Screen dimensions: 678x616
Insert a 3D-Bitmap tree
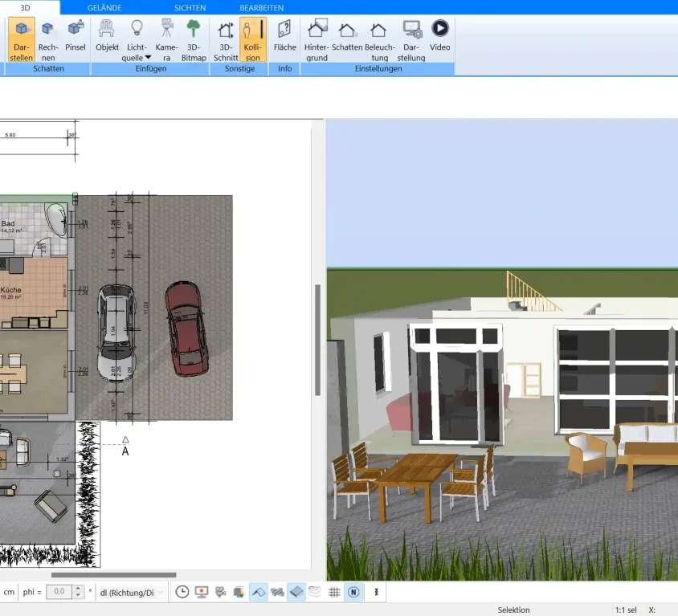click(x=194, y=40)
